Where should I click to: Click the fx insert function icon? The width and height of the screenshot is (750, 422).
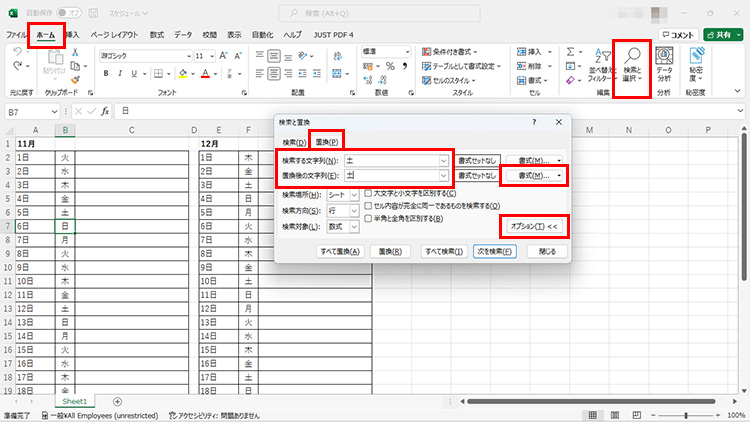click(104, 111)
